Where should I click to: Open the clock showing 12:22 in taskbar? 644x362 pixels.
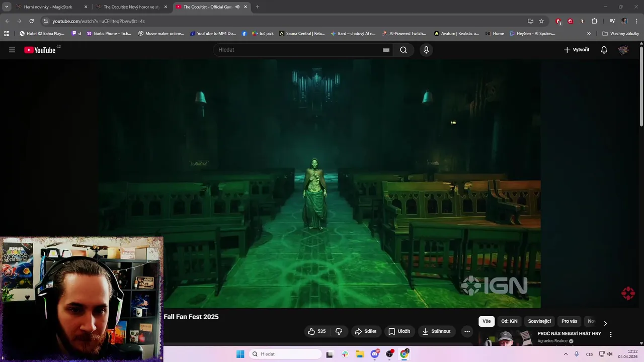tap(628, 354)
